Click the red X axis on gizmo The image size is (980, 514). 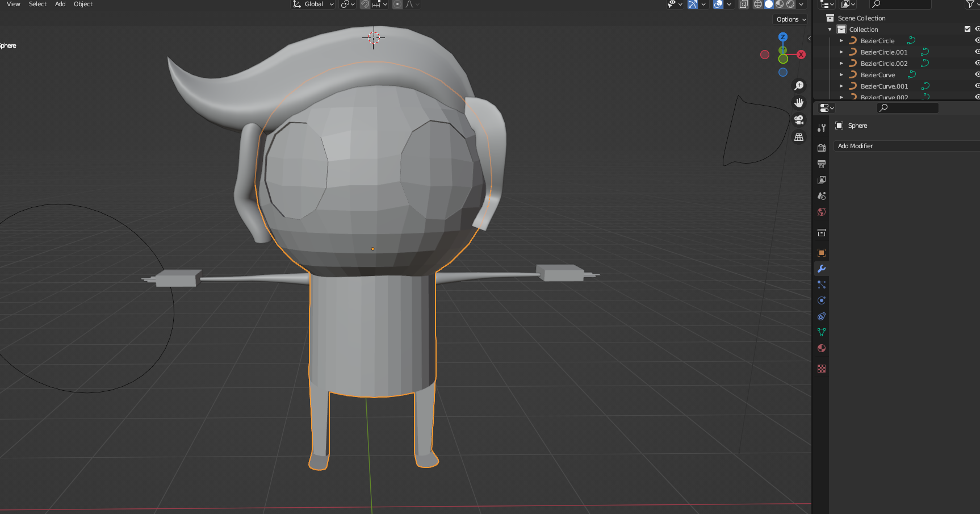[801, 55]
